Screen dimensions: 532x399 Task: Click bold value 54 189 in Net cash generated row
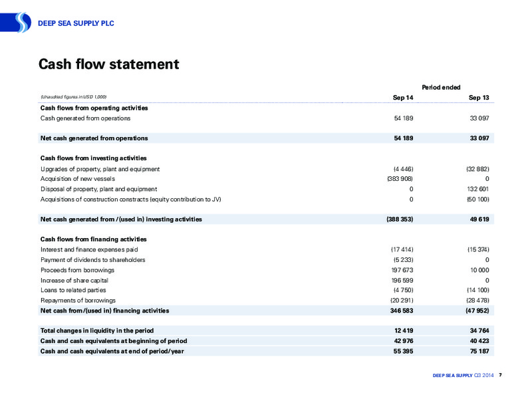[404, 138]
